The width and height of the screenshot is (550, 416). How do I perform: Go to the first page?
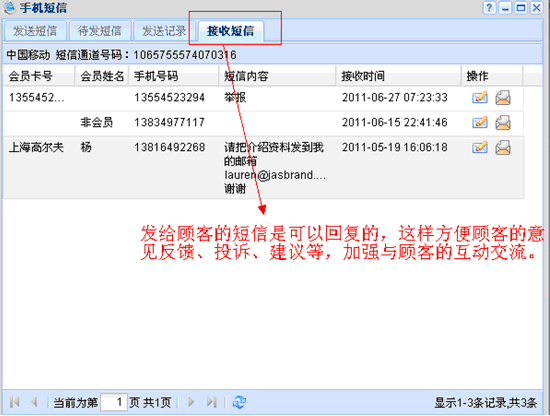pos(15,402)
